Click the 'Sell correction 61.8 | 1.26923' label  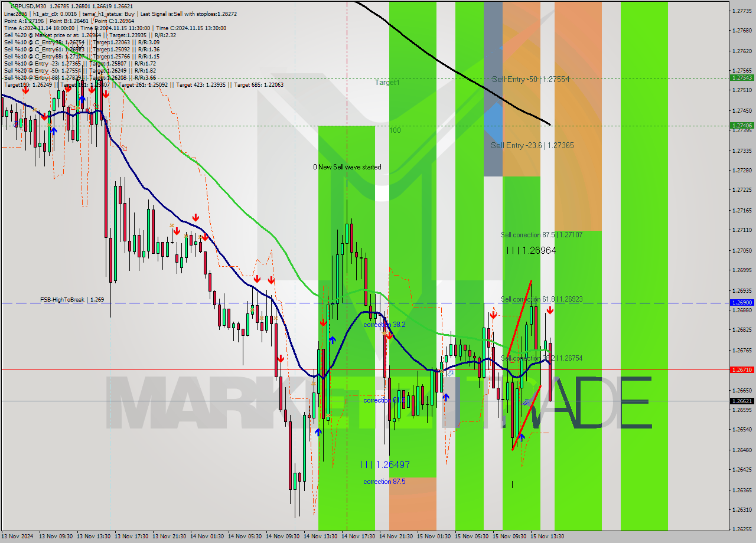click(x=542, y=299)
